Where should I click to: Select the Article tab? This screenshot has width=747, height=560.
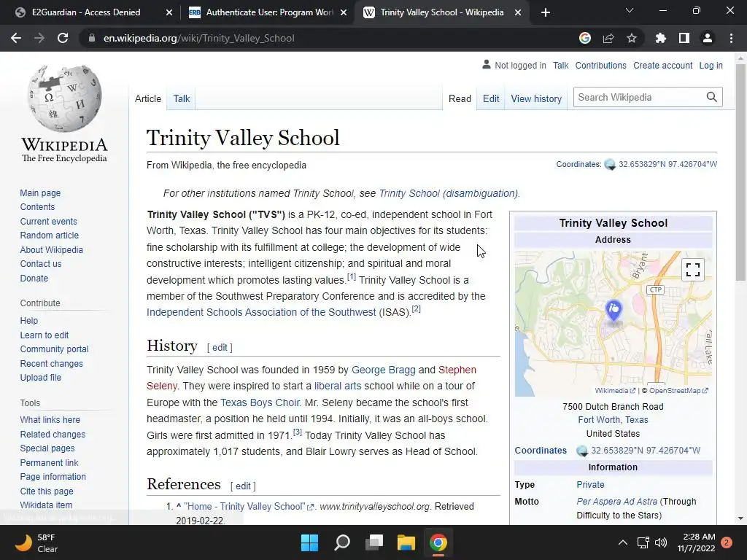[x=148, y=98]
